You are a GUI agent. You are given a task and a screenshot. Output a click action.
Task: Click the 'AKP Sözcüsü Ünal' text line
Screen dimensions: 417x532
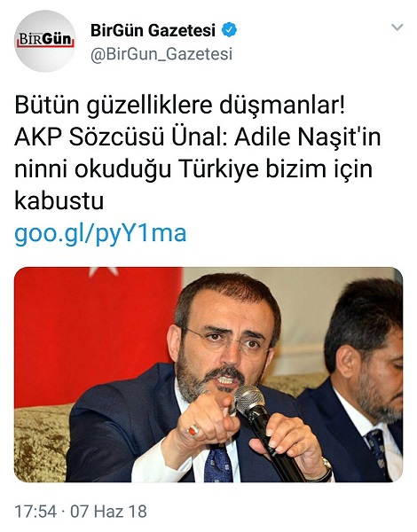pos(119,137)
